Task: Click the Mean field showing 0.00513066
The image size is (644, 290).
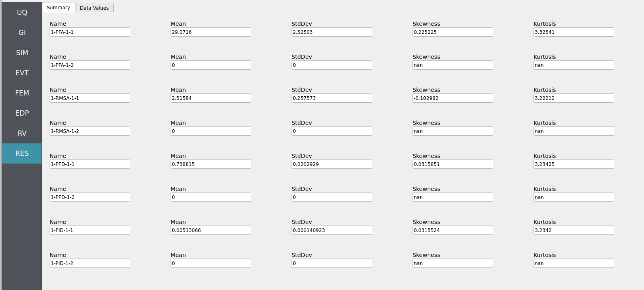Action: (x=211, y=230)
